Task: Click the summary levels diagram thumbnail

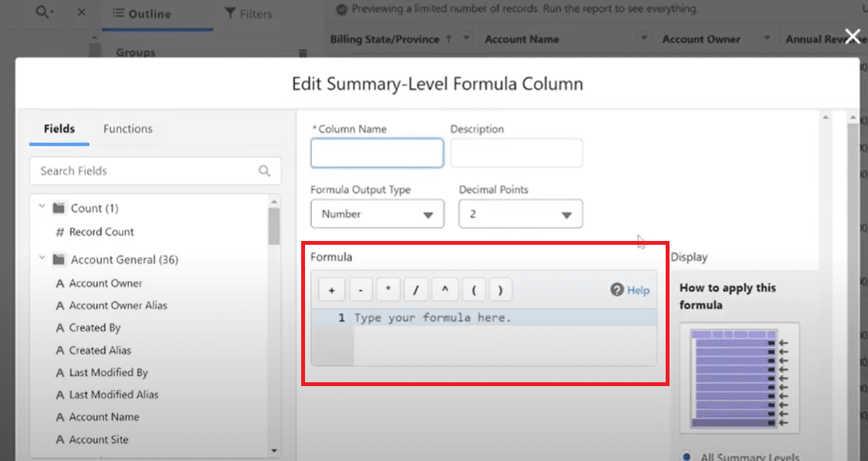Action: click(x=740, y=378)
